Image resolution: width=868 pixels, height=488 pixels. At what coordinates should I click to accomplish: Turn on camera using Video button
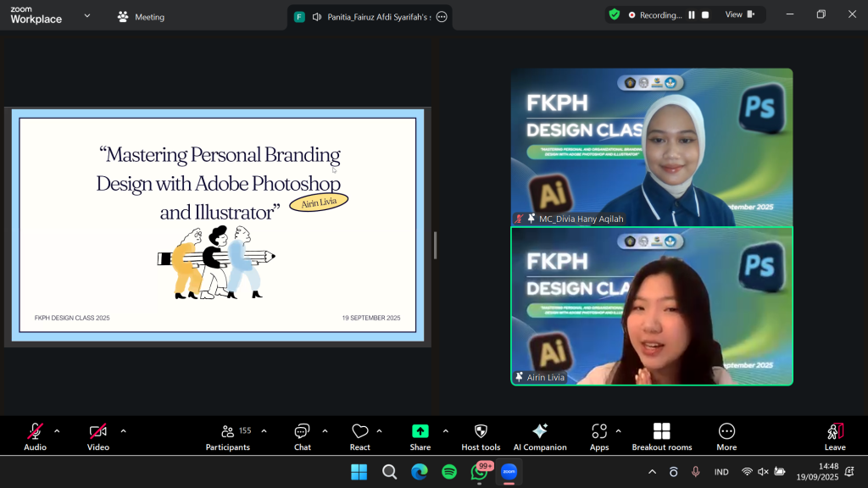[x=98, y=436]
